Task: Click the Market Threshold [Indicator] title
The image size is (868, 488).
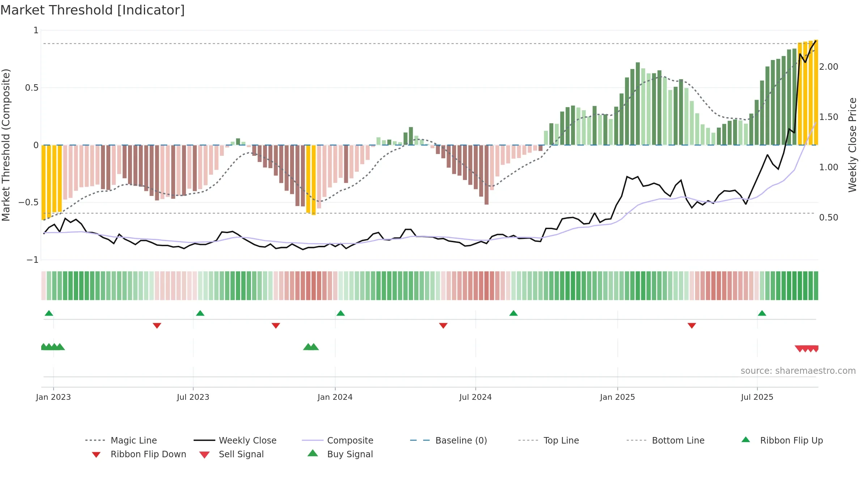Action: click(x=93, y=10)
